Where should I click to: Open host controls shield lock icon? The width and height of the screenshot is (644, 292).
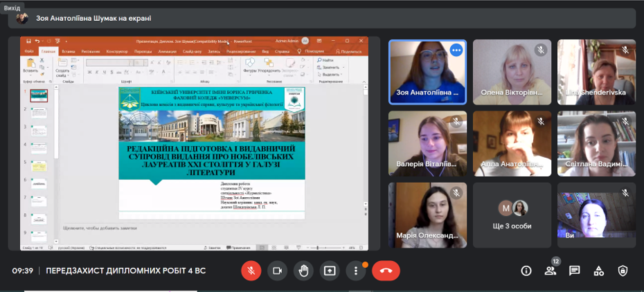tap(623, 271)
